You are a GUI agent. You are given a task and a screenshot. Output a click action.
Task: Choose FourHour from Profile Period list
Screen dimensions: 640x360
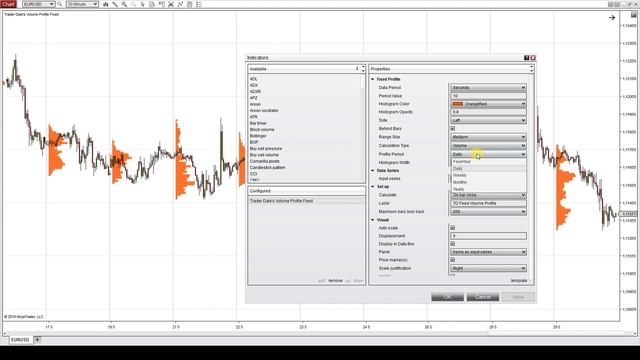click(x=488, y=162)
